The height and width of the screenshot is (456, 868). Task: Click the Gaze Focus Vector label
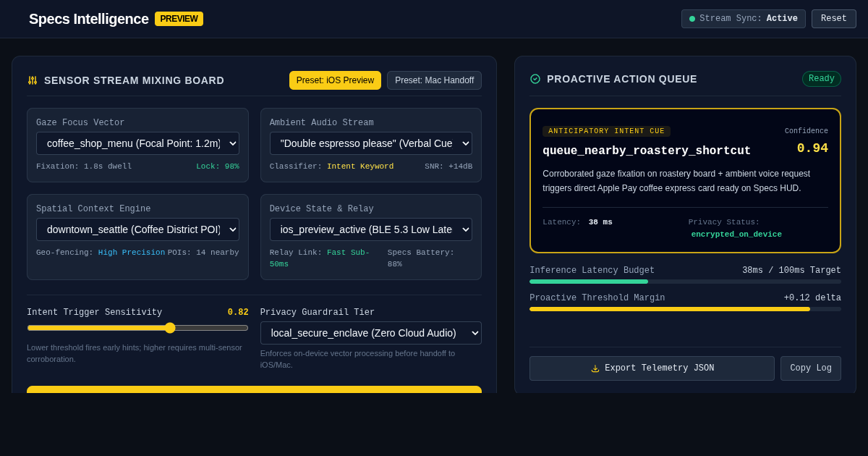(x=80, y=123)
